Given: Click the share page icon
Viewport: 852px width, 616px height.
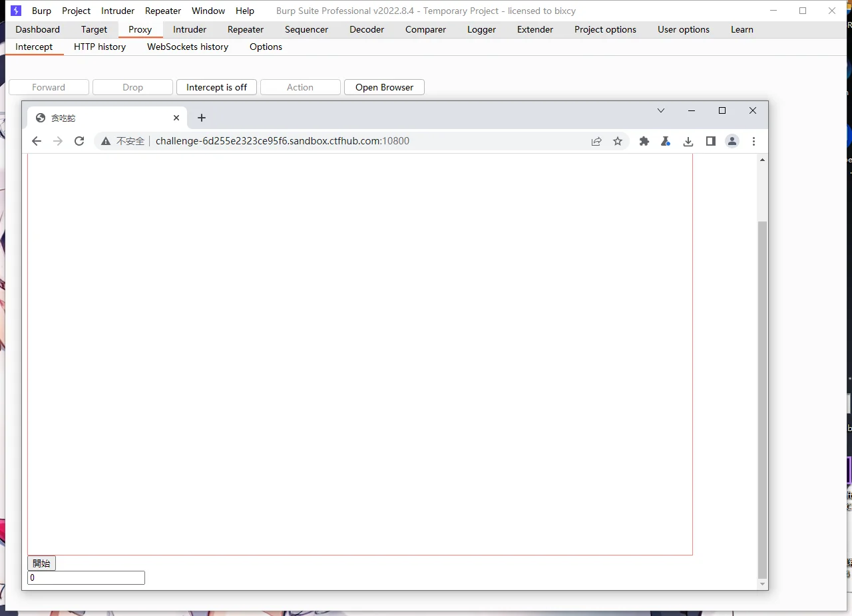Looking at the screenshot, I should (x=596, y=141).
